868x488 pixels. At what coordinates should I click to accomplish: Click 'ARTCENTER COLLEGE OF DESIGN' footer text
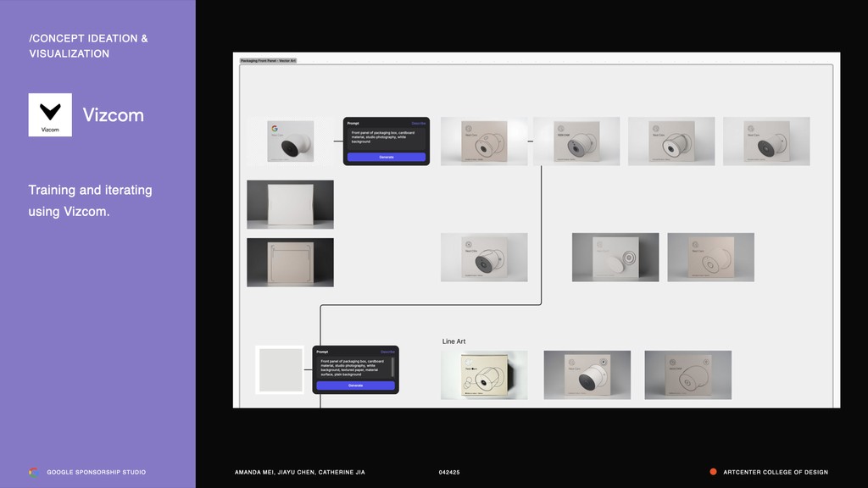click(776, 472)
